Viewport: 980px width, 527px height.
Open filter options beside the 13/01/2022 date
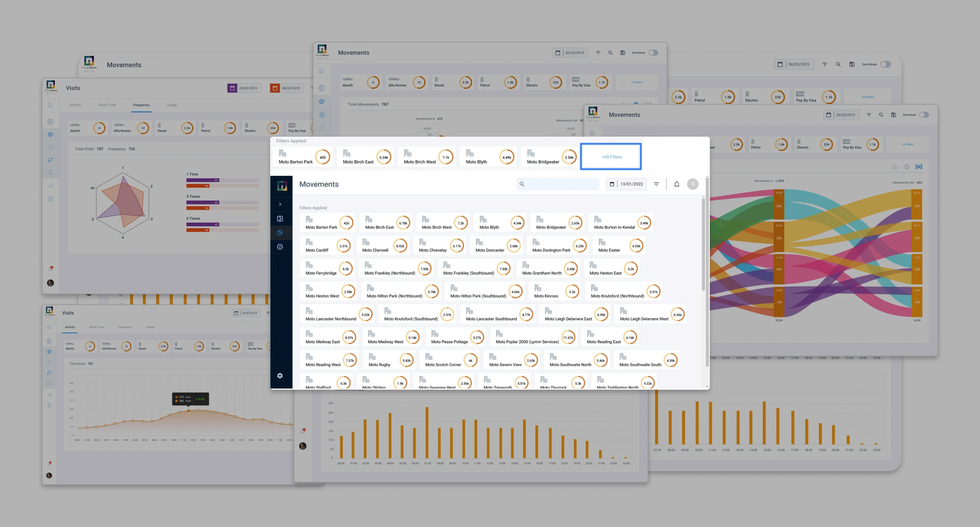[x=656, y=184]
